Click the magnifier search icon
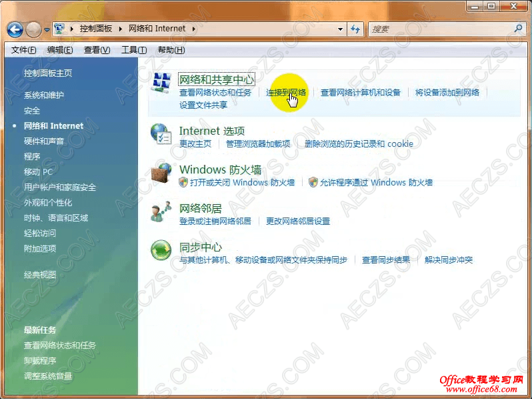The height and width of the screenshot is (399, 532). (518, 29)
